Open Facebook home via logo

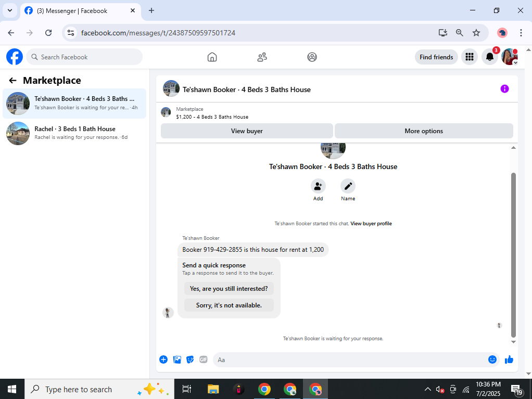pyautogui.click(x=15, y=57)
